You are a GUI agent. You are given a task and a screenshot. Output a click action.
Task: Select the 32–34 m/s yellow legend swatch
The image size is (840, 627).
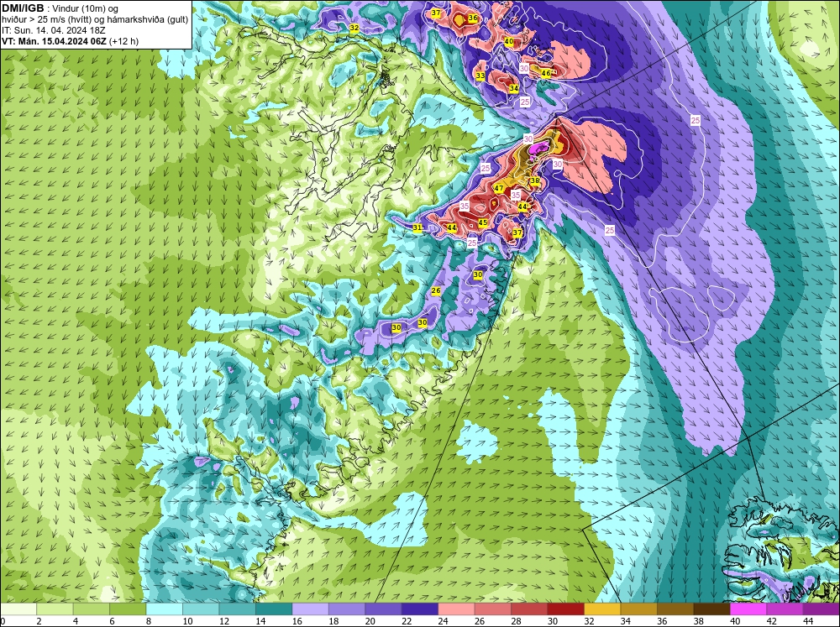[x=601, y=609]
